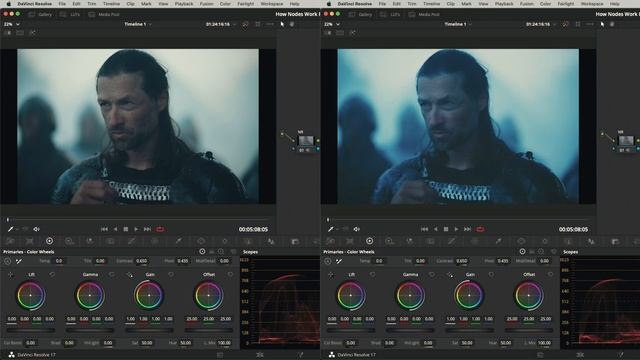This screenshot has height=360, width=640.
Task: Open 01:24:16:16 timecode dropdown in right window
Action: (x=541, y=24)
